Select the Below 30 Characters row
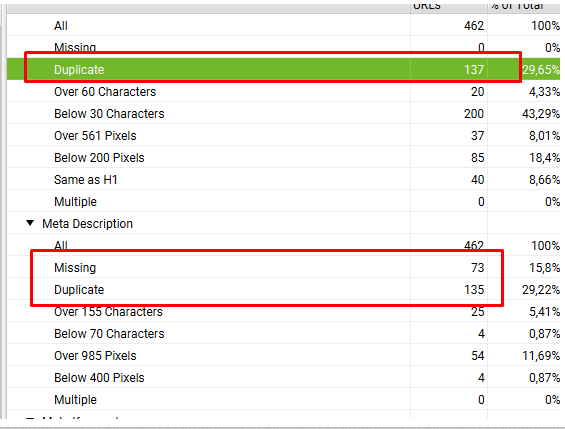Viewport: 565px width, 429px height. (x=283, y=113)
